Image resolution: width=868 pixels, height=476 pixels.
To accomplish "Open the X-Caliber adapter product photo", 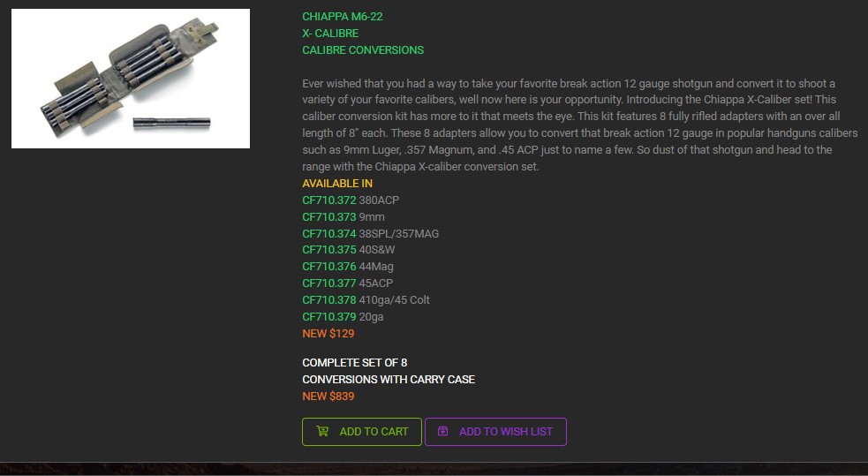I will pos(131,78).
